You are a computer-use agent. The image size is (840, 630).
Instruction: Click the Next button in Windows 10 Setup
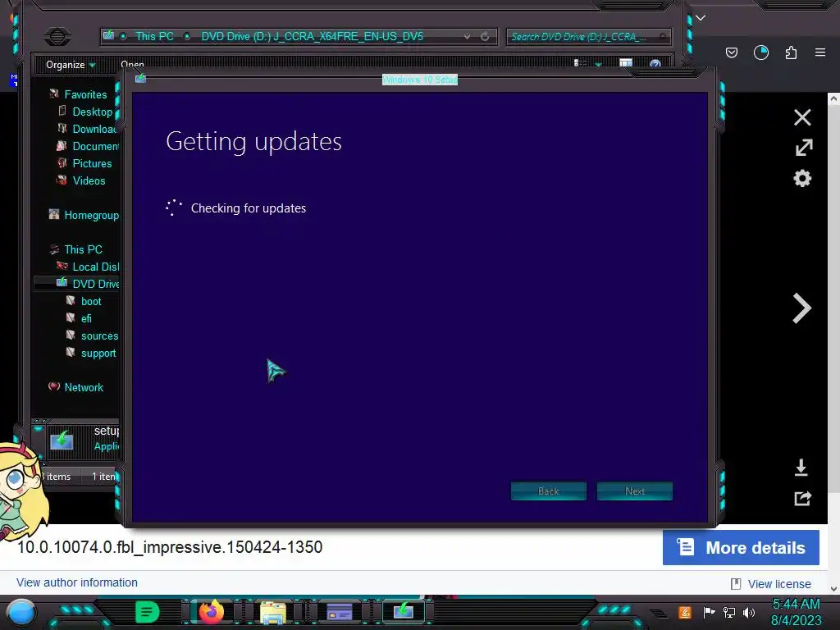tap(634, 491)
